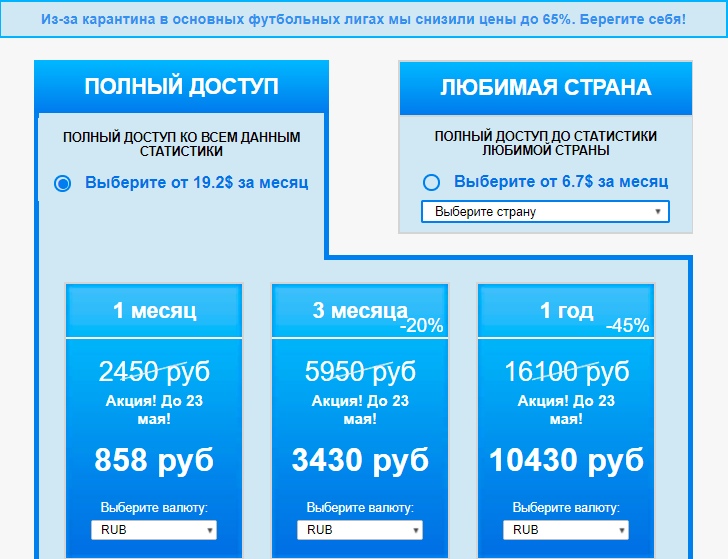The height and width of the screenshot is (559, 728).
Task: Click the quarantine price reduction banner
Action: coord(364,19)
